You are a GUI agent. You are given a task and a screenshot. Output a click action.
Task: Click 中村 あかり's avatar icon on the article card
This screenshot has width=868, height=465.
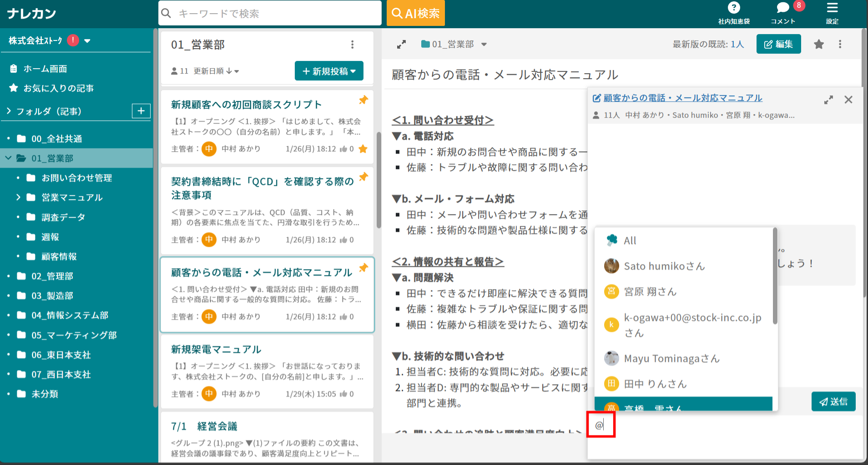[x=209, y=149]
